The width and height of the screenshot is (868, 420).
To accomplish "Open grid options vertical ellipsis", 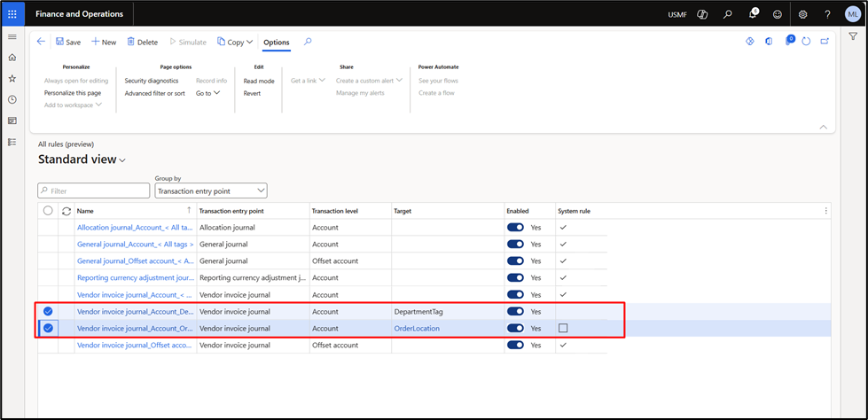I will click(826, 211).
